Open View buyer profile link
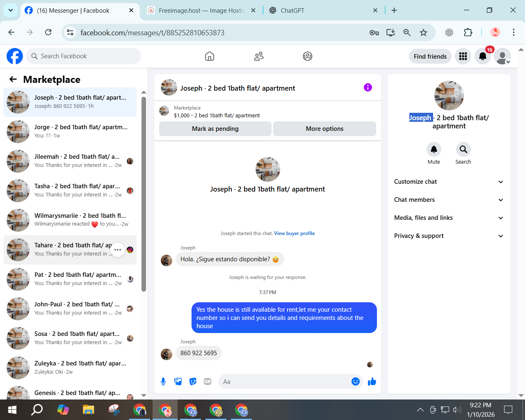 pos(294,233)
